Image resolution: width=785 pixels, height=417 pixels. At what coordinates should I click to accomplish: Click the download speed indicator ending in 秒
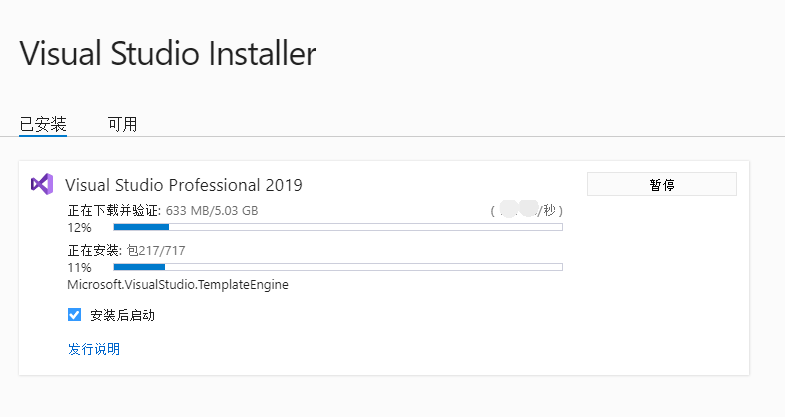point(527,211)
